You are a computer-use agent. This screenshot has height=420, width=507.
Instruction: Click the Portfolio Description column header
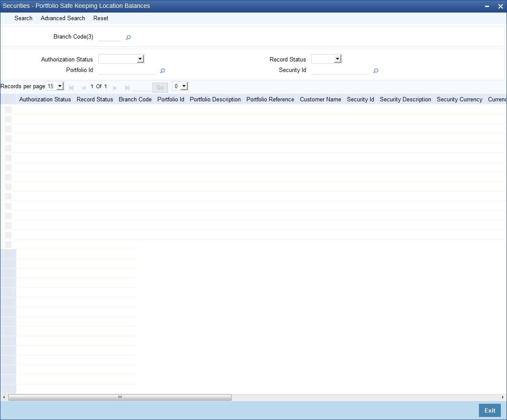click(215, 99)
